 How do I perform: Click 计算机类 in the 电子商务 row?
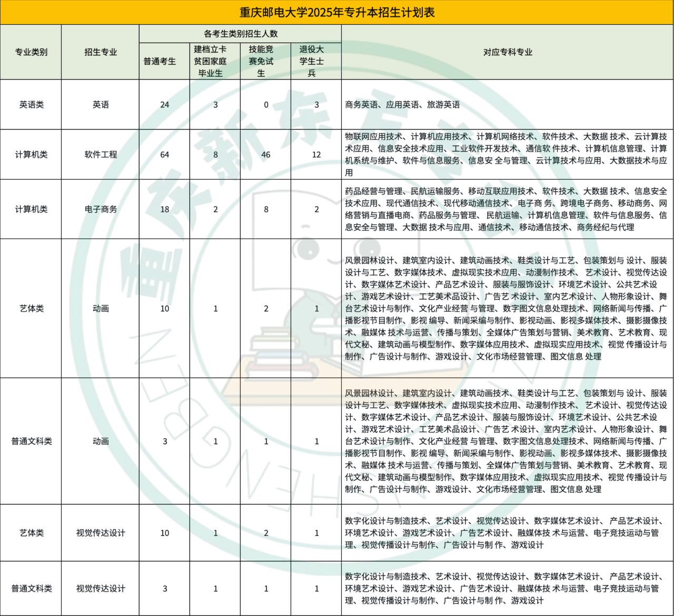click(31, 210)
